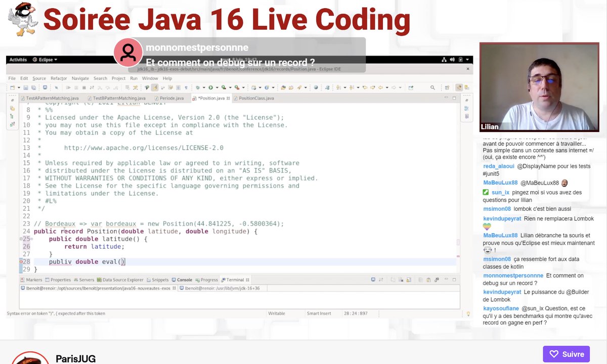Screen dimensions: 607x364
Task: Click the error marker on line 28
Action: click(x=22, y=261)
